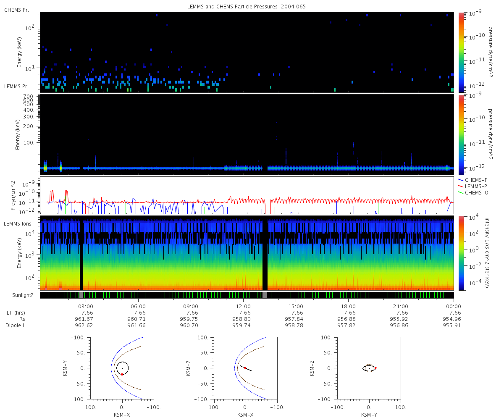Click the red spacecraft marker in KSM-X/KSM-Y plot
Viewport: 504px width, 420px height.
click(121, 374)
